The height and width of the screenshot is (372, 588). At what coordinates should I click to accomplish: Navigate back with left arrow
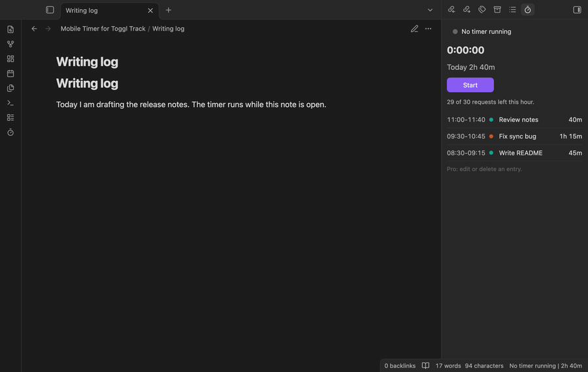click(34, 29)
